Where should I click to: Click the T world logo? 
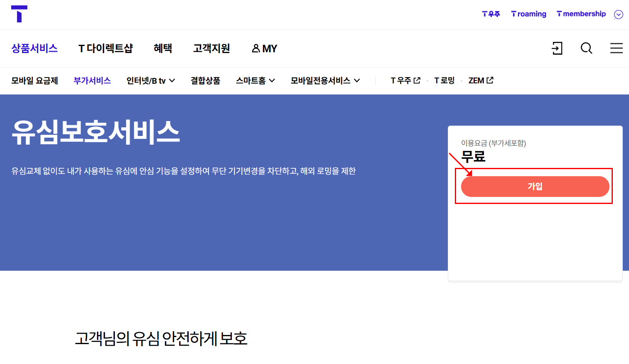pos(19,14)
